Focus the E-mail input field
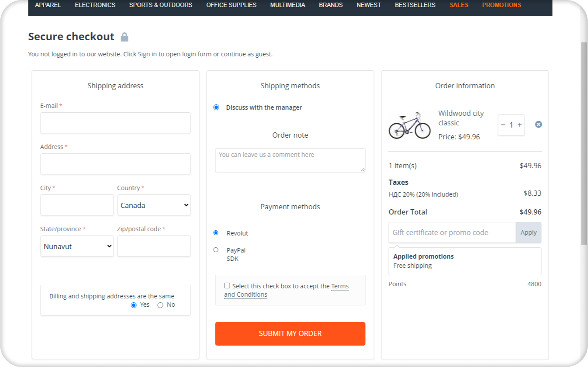The image size is (588, 367). click(x=115, y=123)
